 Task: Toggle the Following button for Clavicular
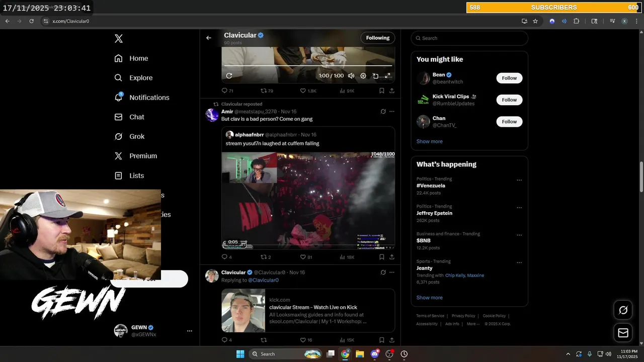click(377, 38)
